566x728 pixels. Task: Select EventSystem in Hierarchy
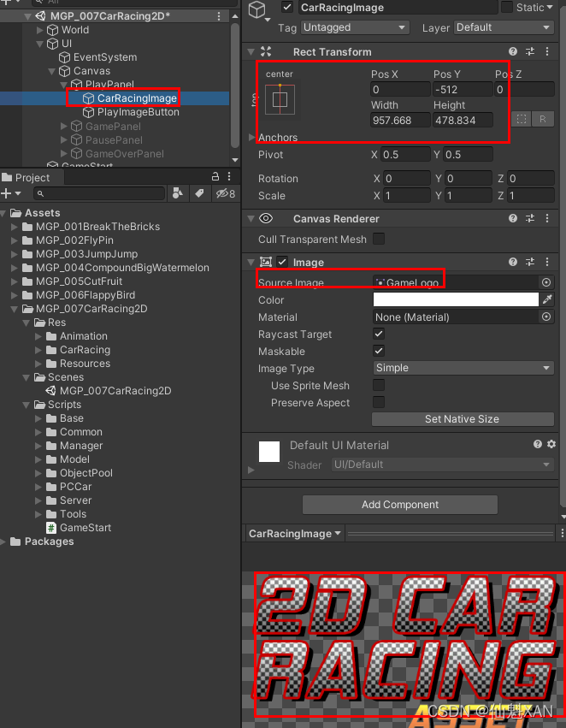pos(105,57)
